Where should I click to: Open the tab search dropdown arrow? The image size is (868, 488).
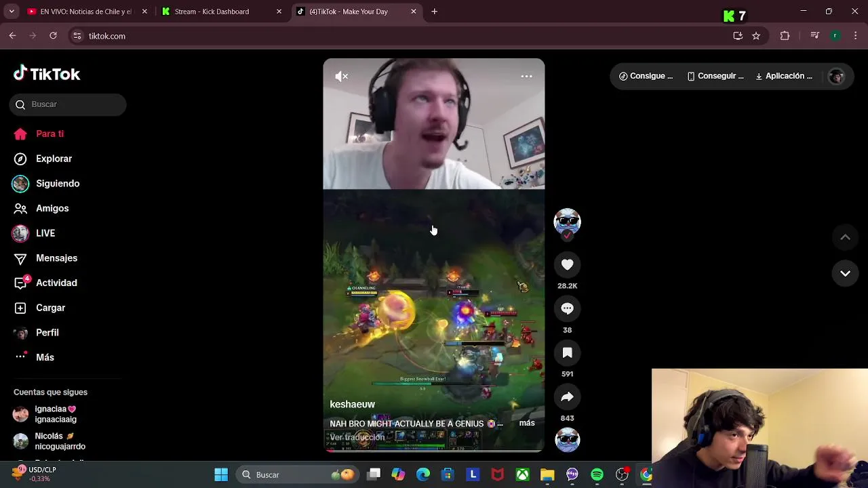coord(12,12)
